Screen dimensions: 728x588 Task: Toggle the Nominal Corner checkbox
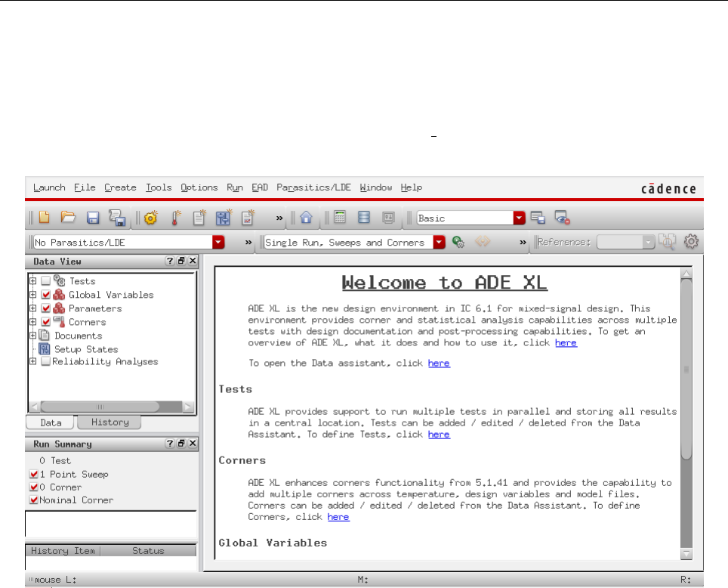pyautogui.click(x=33, y=500)
